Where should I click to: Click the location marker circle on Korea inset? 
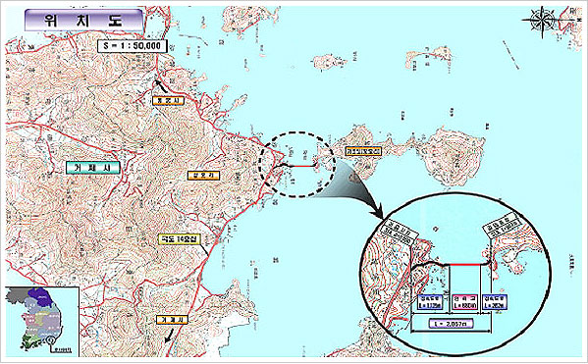[51, 340]
